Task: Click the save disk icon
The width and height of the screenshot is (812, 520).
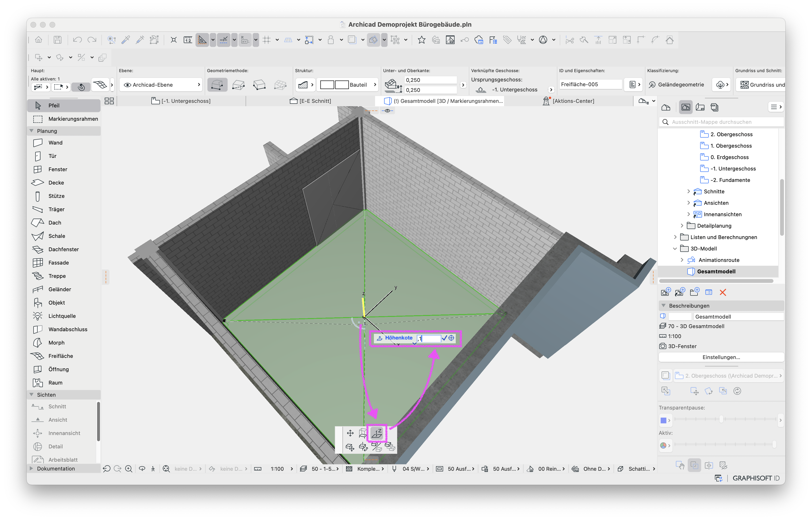Action: pos(58,40)
